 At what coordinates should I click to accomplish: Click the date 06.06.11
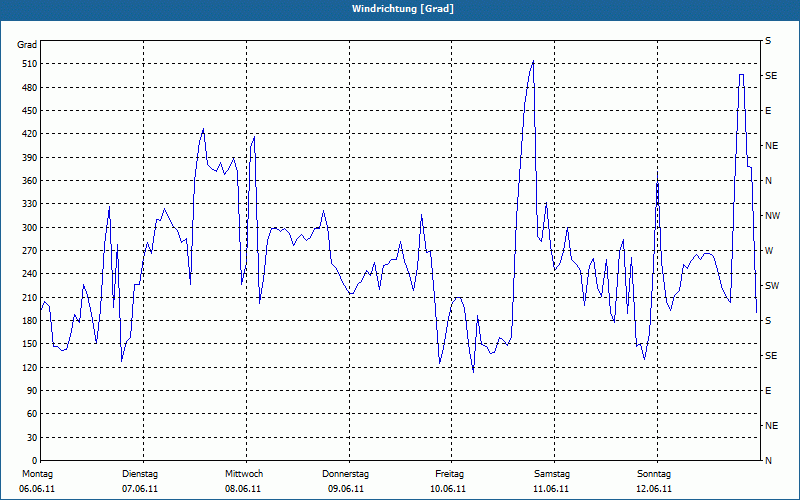click(37, 489)
